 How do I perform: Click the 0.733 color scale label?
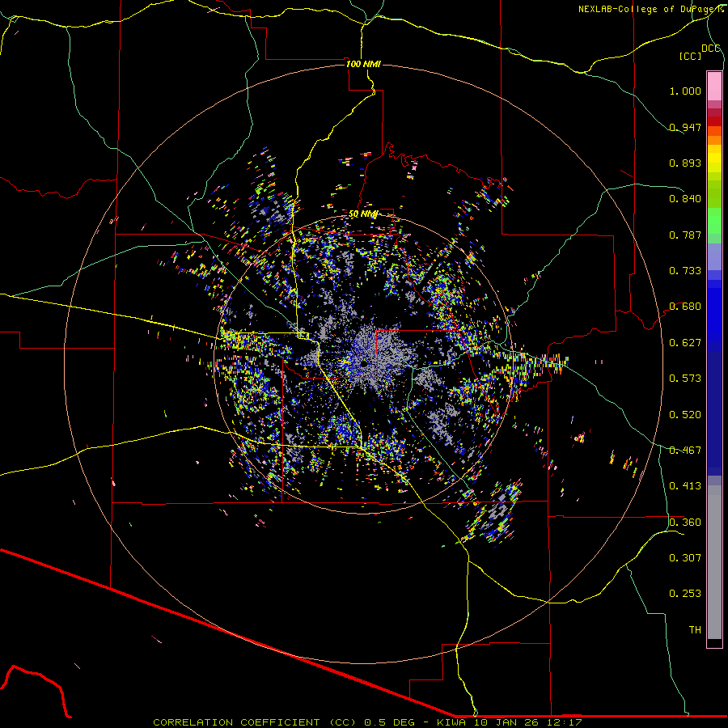pos(685,271)
